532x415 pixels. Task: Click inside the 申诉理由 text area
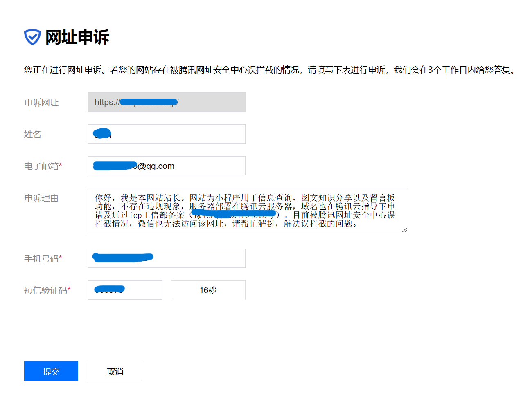pos(248,211)
